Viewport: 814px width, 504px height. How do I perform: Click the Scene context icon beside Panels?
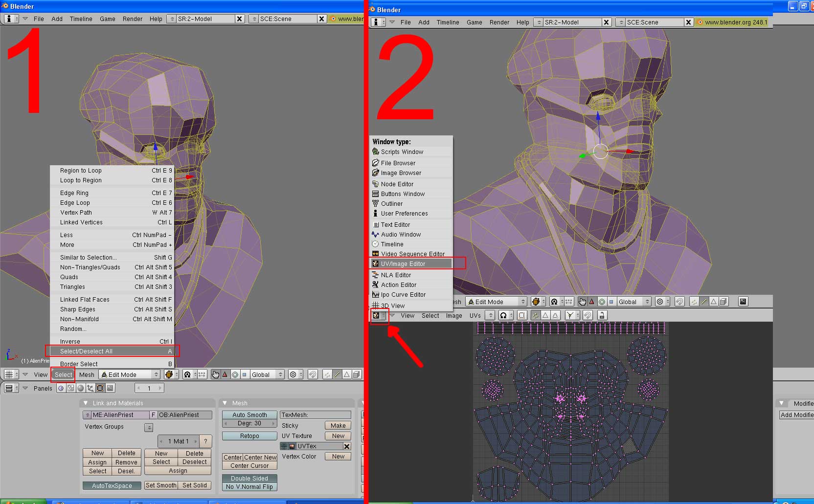(110, 388)
